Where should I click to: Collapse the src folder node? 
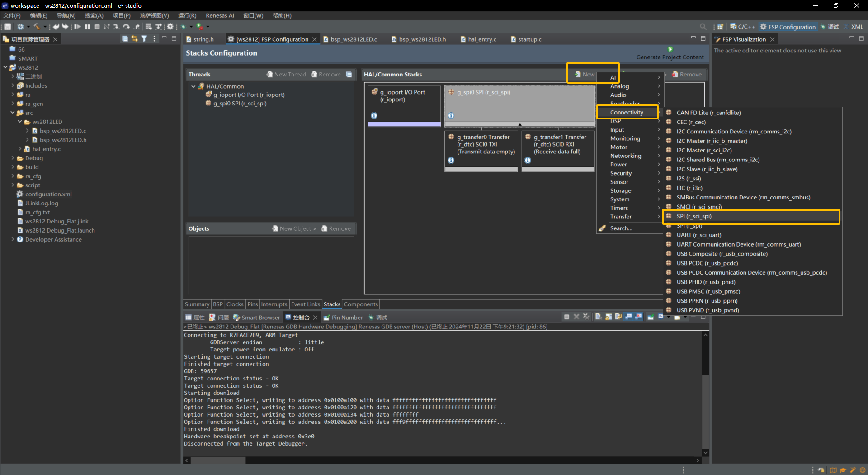click(13, 113)
